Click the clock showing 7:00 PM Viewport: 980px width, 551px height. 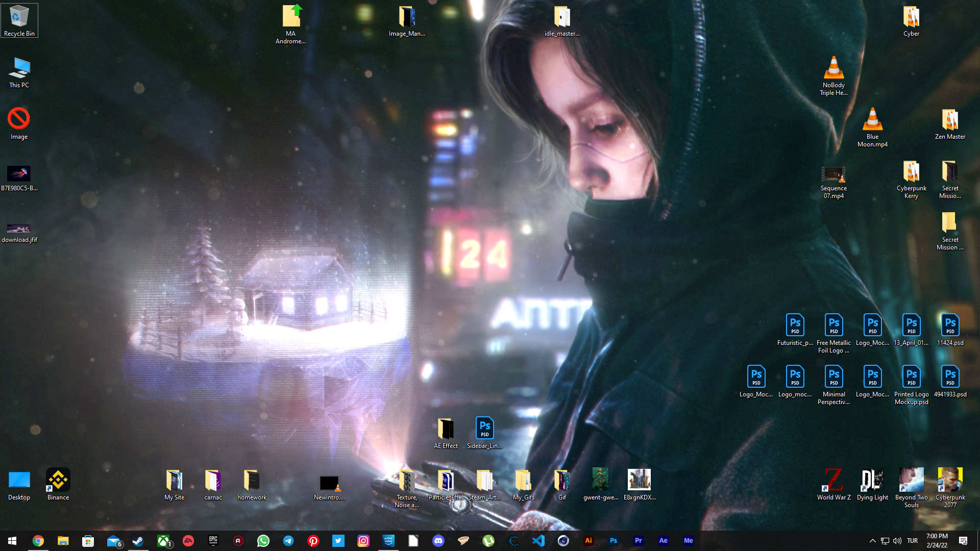click(937, 541)
